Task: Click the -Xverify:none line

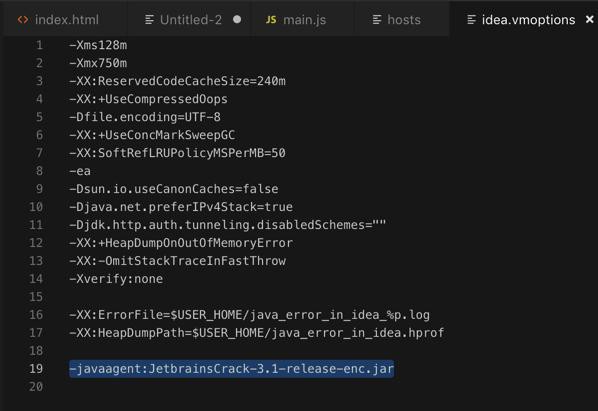Action: pos(116,279)
